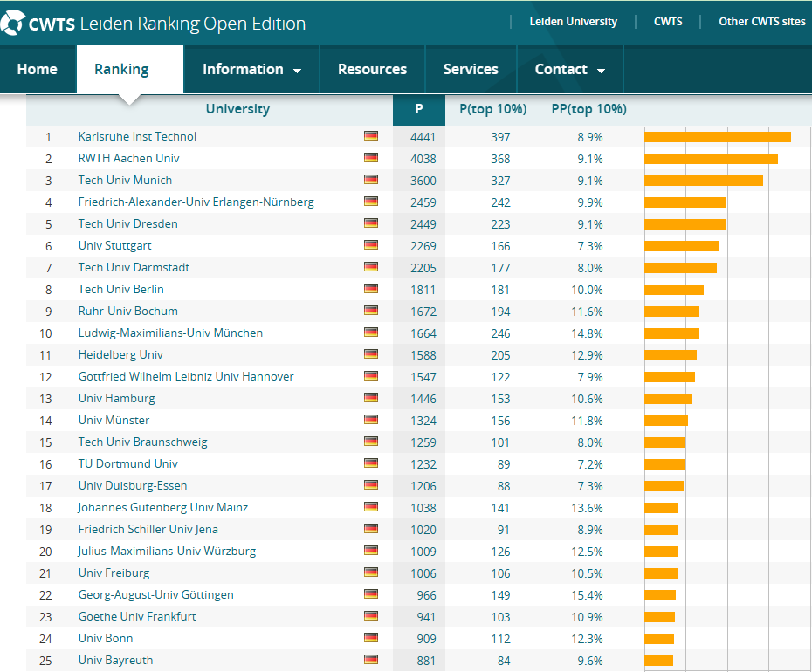This screenshot has width=812, height=672.
Task: Sort table by P column header
Action: 419,109
